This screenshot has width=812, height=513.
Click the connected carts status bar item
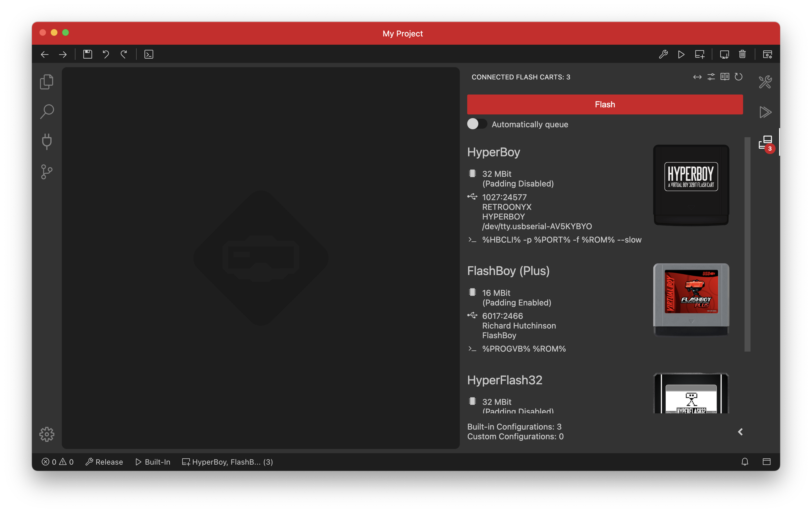click(x=227, y=462)
